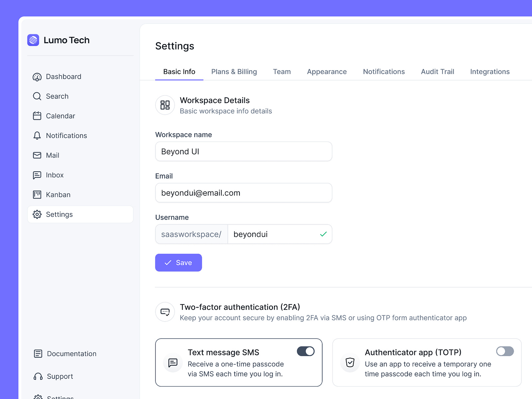This screenshot has width=532, height=399.
Task: Switch to the Plans & Billing tab
Action: 234,71
